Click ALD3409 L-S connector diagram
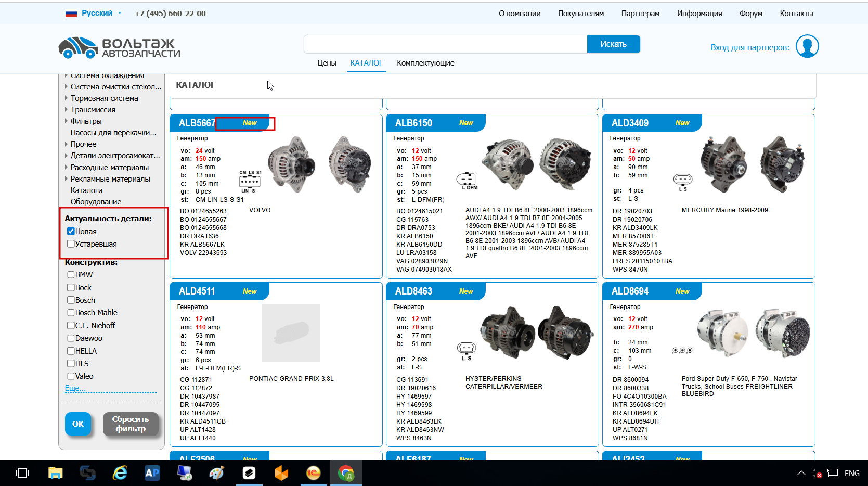This screenshot has height=486, width=868. pos(683,182)
